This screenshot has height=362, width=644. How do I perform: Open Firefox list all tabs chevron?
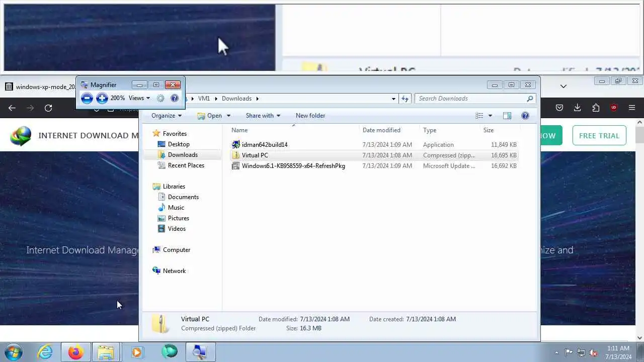pyautogui.click(x=563, y=86)
